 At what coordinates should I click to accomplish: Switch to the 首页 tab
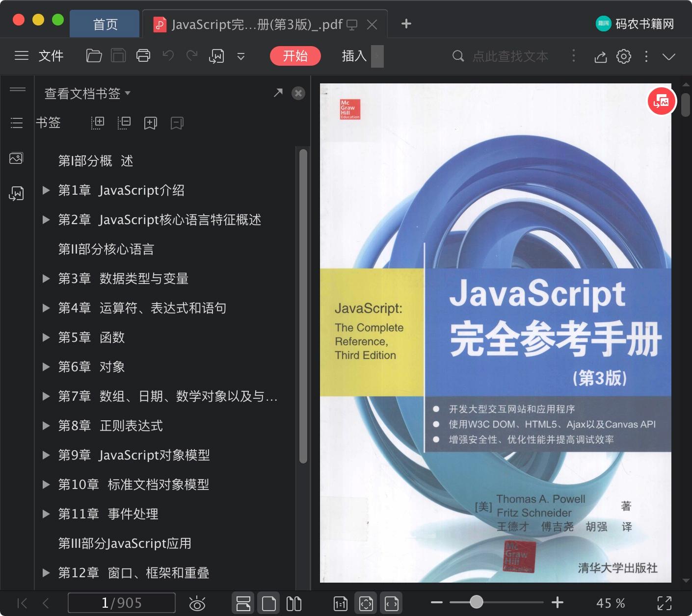coord(105,24)
